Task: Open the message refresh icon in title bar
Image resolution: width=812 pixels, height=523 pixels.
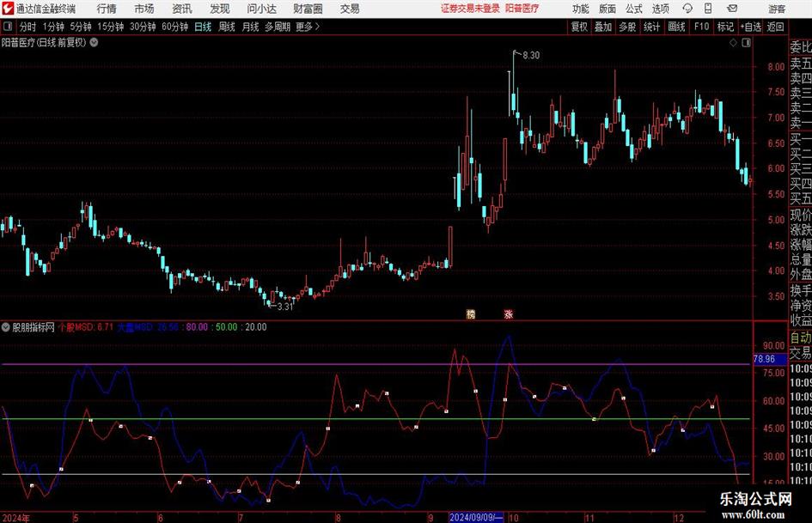Action: coord(687,9)
